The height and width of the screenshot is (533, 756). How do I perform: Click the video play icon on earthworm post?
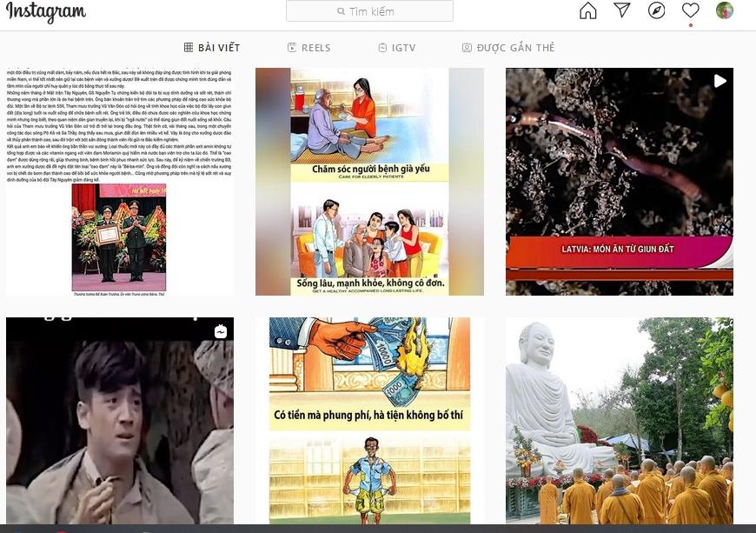(x=720, y=81)
